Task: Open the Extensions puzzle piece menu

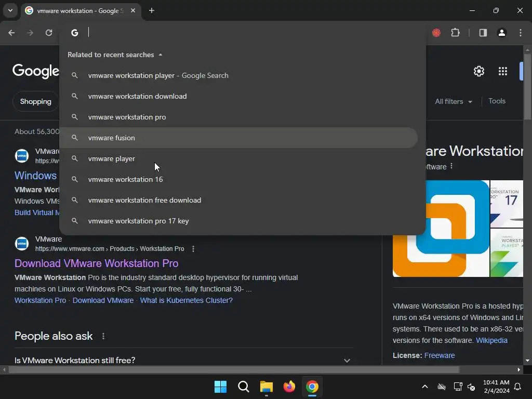Action: 455,33
